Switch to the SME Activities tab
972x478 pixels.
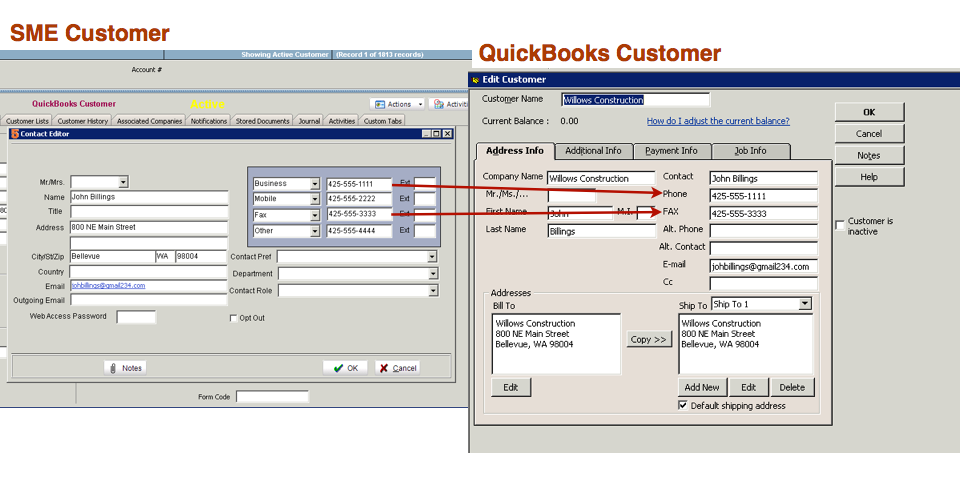pyautogui.click(x=342, y=121)
